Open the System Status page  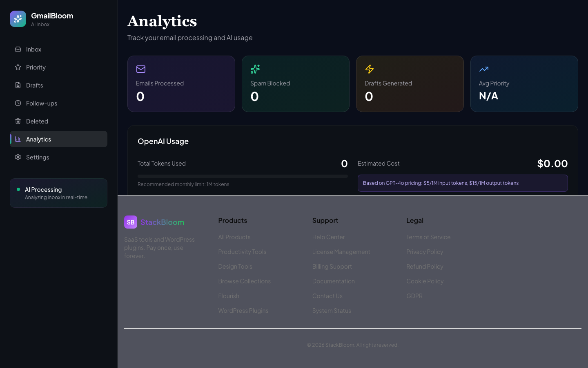click(332, 310)
